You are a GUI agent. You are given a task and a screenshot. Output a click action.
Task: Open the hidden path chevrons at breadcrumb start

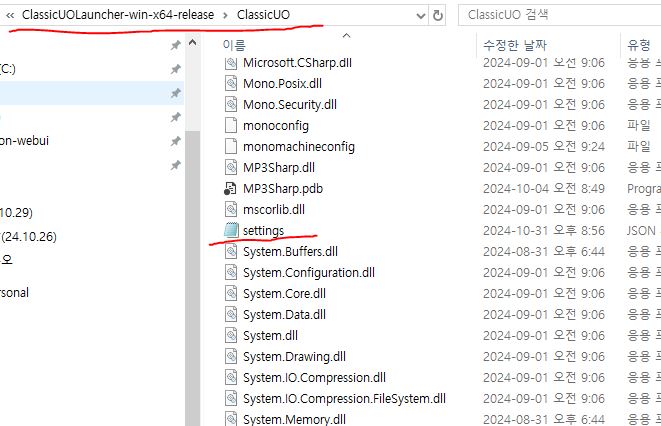point(10,16)
